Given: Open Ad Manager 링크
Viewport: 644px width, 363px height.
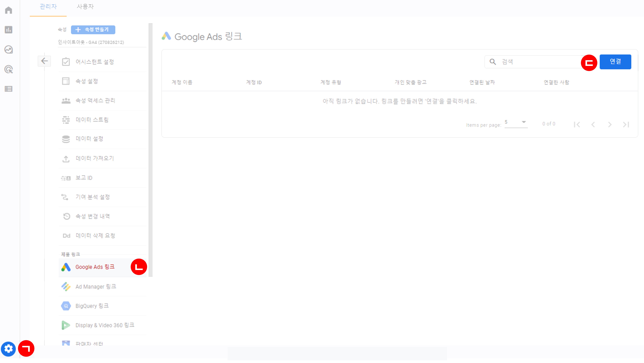Looking at the screenshot, I should (102, 287).
